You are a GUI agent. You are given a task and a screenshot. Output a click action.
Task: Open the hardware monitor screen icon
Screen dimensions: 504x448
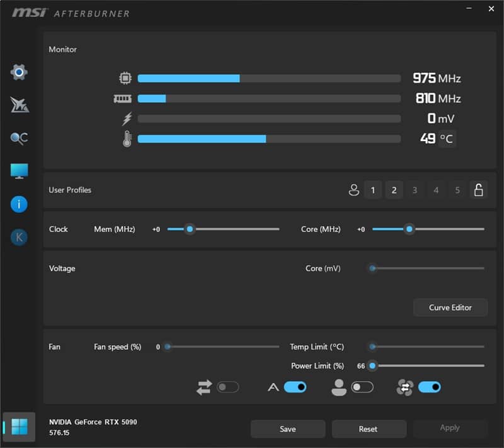20,171
